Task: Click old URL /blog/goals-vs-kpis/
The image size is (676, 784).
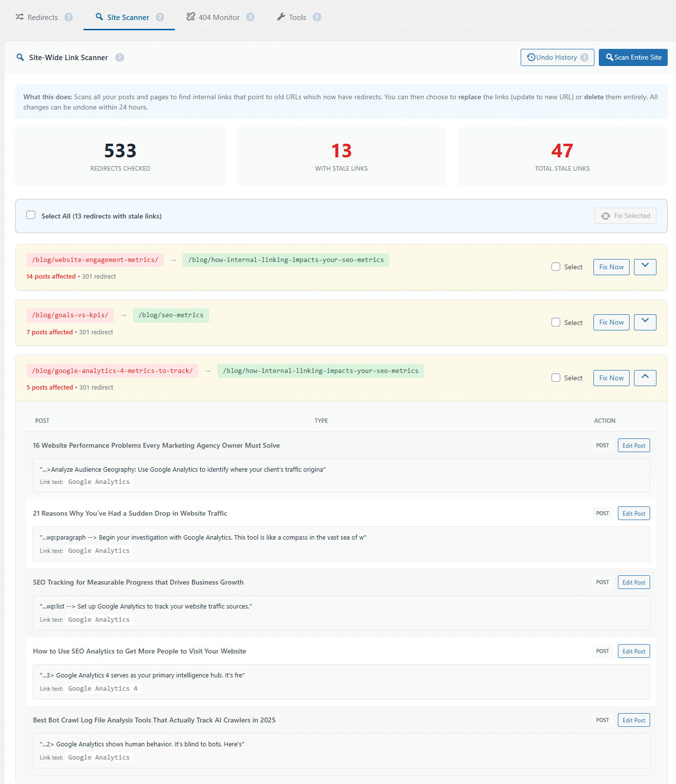Action: (70, 315)
